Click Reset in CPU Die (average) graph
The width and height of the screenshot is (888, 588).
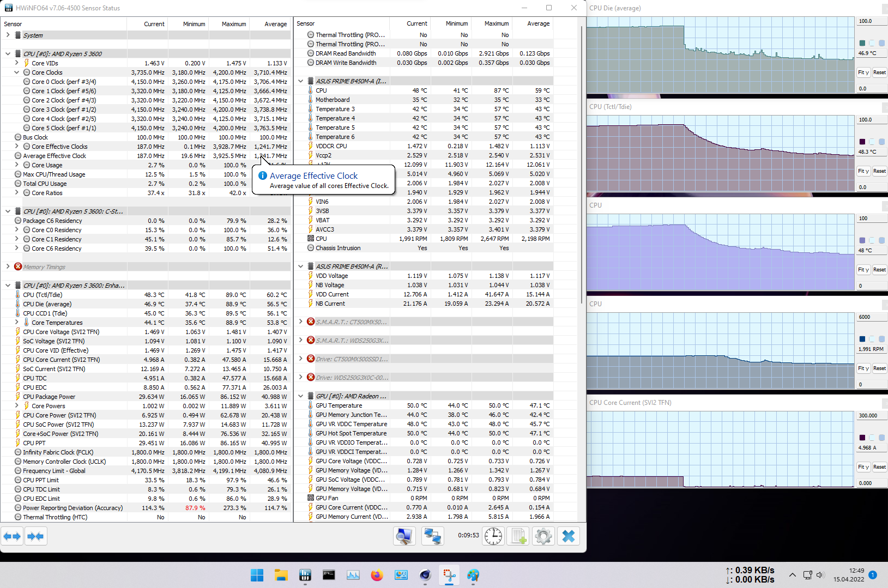[x=879, y=72]
